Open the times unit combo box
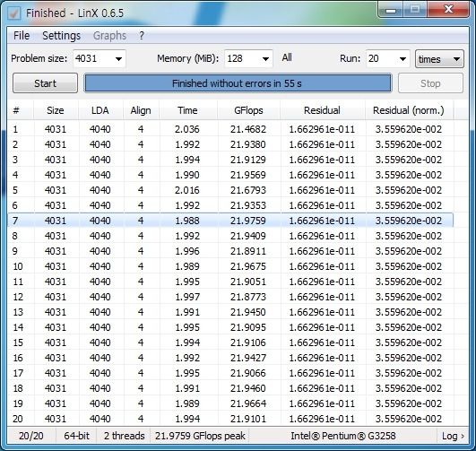476x451 pixels. (439, 59)
